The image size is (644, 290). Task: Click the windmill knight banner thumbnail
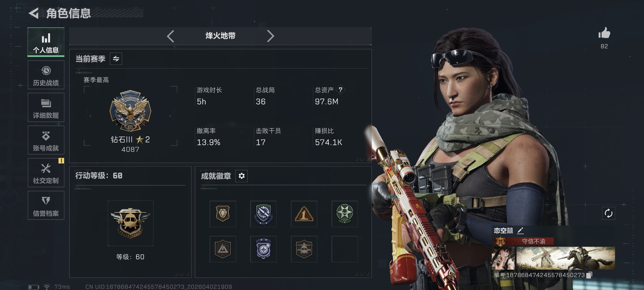point(566,258)
